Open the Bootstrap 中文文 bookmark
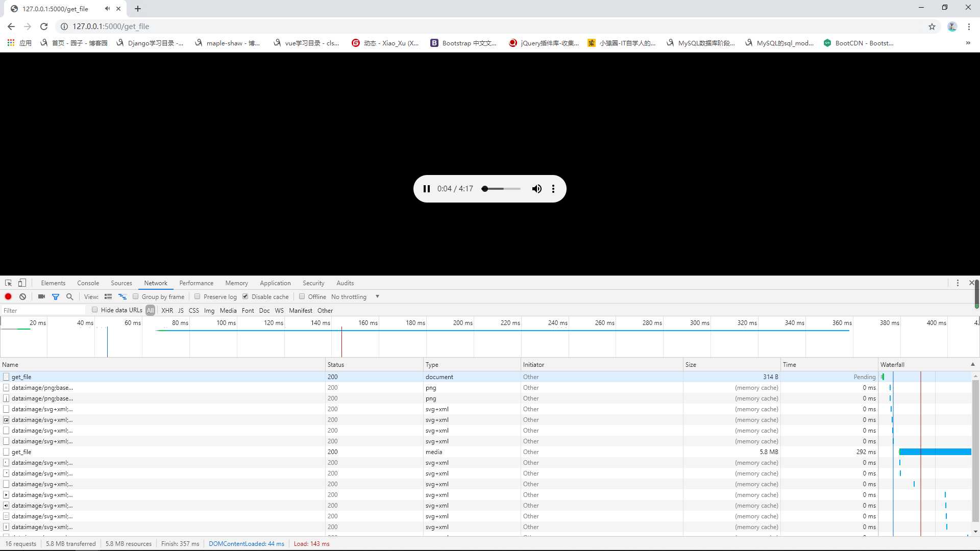This screenshot has width=980, height=551. pyautogui.click(x=463, y=43)
